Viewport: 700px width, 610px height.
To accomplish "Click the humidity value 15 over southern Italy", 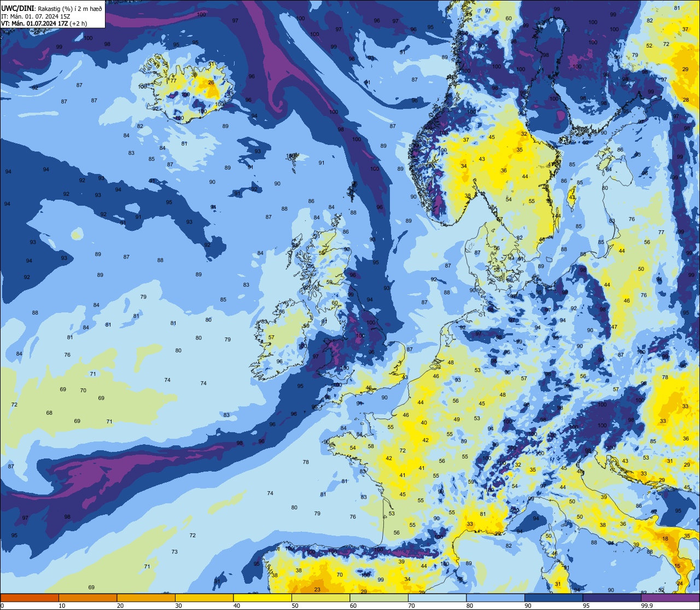I will coord(677,566).
